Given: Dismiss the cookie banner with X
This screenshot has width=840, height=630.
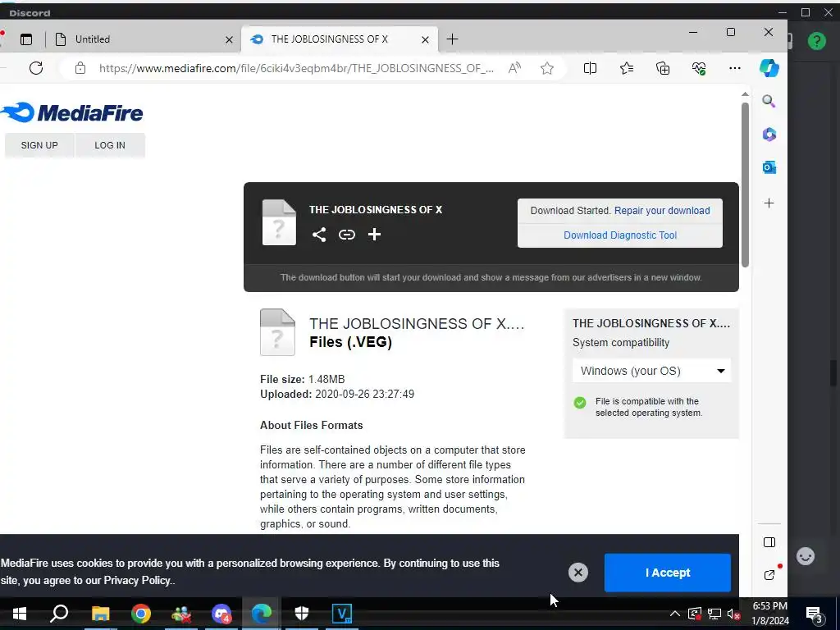Looking at the screenshot, I should pos(578,572).
